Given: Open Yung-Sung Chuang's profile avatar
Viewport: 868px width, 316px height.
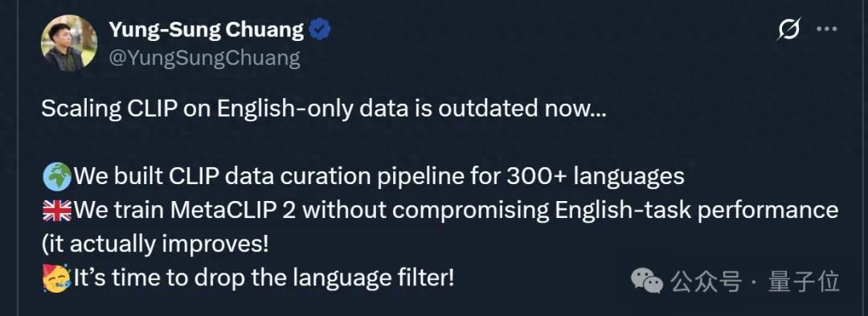Looking at the screenshot, I should [x=69, y=43].
